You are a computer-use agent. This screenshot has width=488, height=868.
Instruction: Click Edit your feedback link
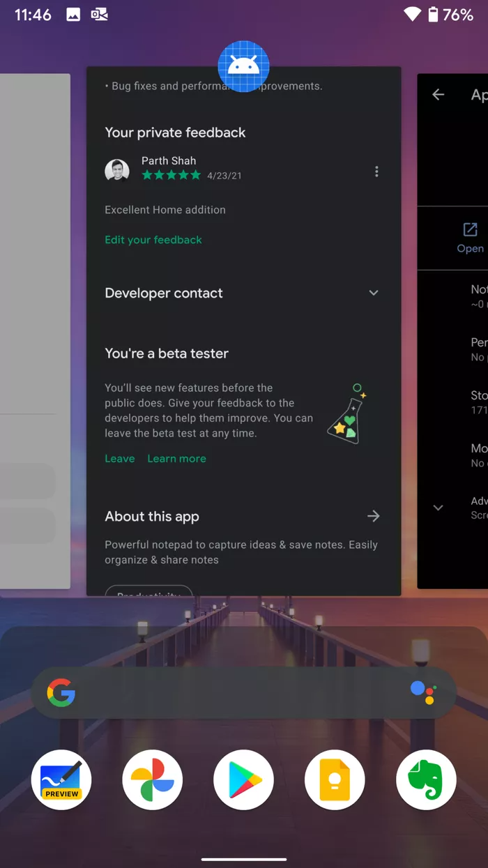tap(153, 240)
